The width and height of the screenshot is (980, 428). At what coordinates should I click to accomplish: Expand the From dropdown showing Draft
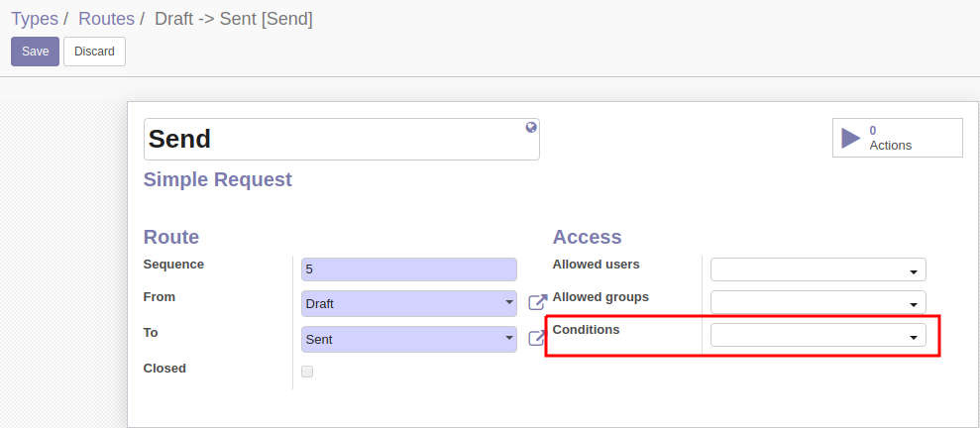point(409,303)
